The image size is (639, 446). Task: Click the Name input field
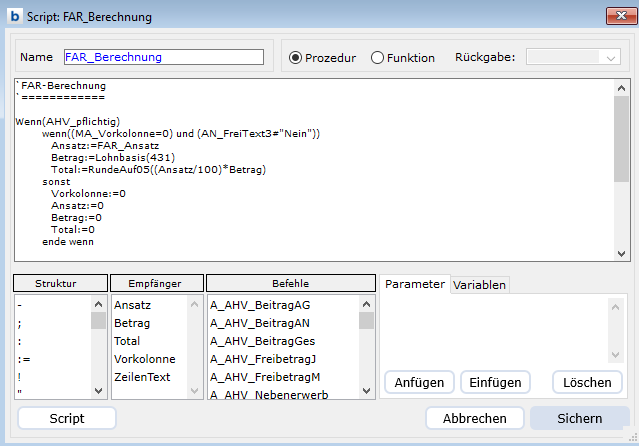(163, 58)
